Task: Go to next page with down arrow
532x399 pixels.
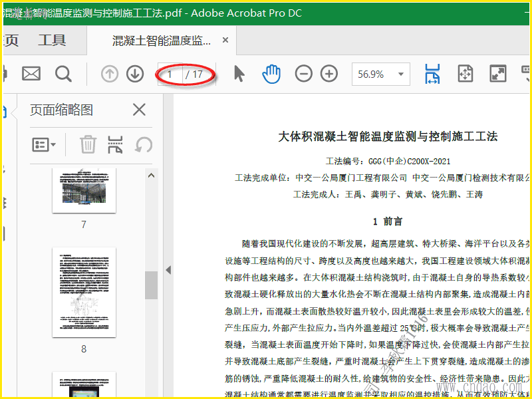Action: [135, 74]
